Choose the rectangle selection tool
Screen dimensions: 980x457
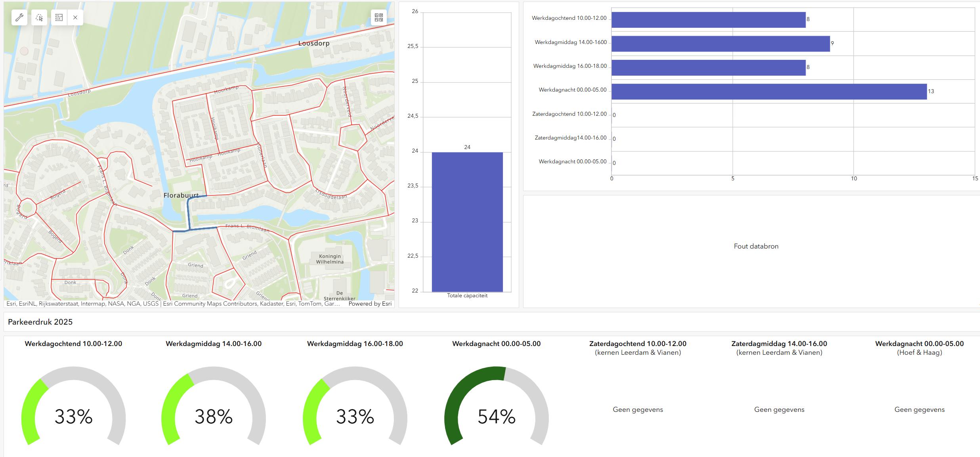tap(59, 17)
